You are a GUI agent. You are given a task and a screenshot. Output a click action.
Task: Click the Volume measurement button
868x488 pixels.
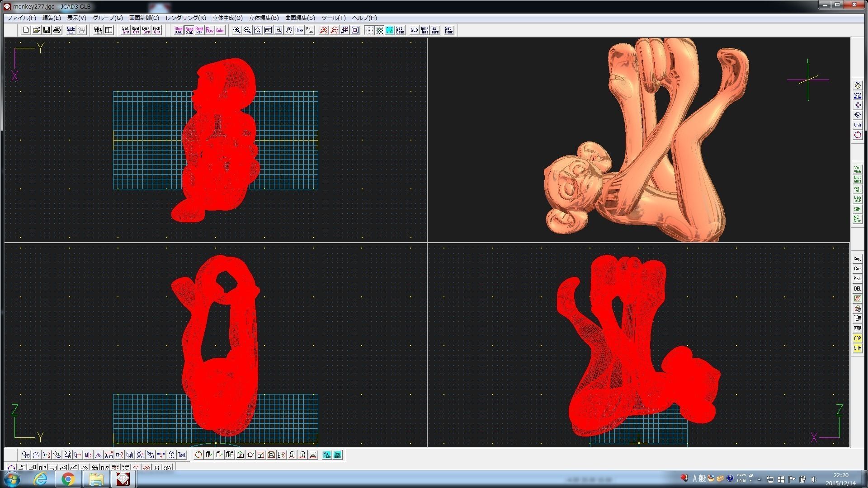(x=857, y=169)
